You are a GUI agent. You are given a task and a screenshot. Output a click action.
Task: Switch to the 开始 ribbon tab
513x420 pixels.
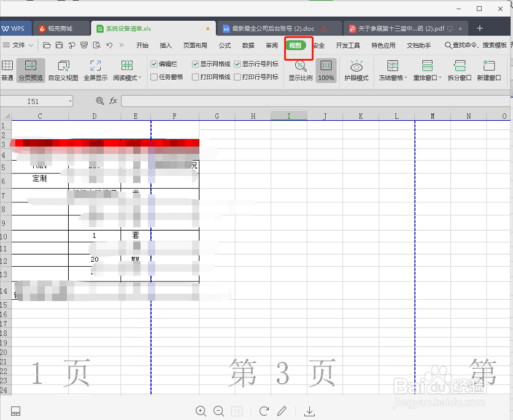click(142, 45)
